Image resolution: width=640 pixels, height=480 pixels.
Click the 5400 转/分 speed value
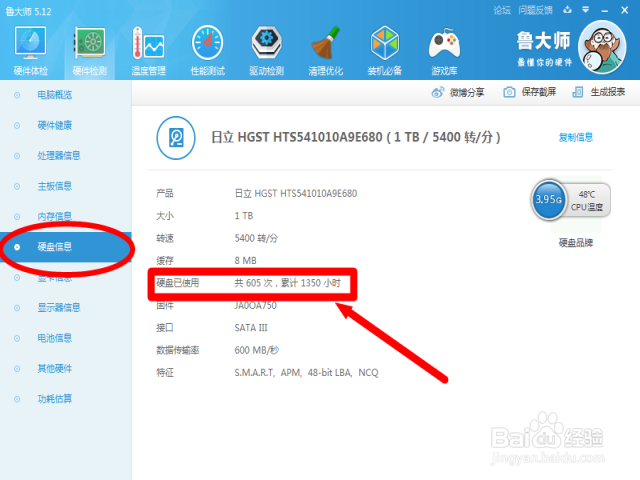click(x=256, y=238)
